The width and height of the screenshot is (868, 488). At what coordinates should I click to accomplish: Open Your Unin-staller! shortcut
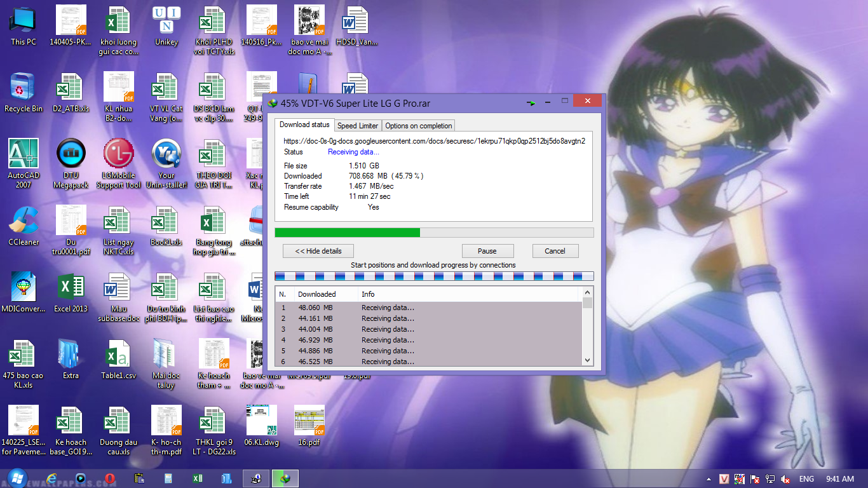[166, 164]
